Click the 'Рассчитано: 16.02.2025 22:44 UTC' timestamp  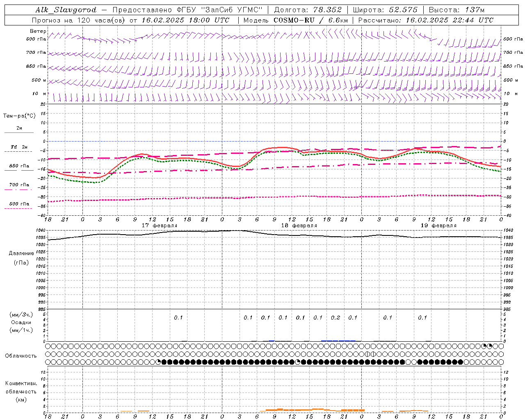pyautogui.click(x=426, y=20)
